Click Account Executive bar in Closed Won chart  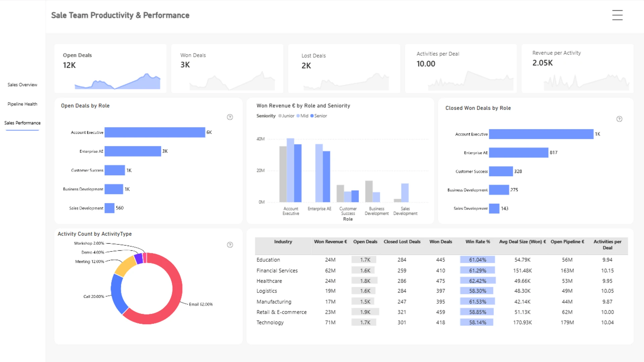click(x=541, y=134)
